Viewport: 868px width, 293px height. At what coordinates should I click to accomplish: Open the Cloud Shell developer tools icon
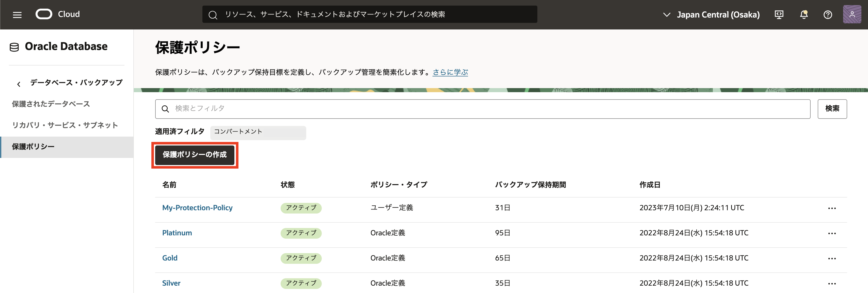(x=779, y=14)
